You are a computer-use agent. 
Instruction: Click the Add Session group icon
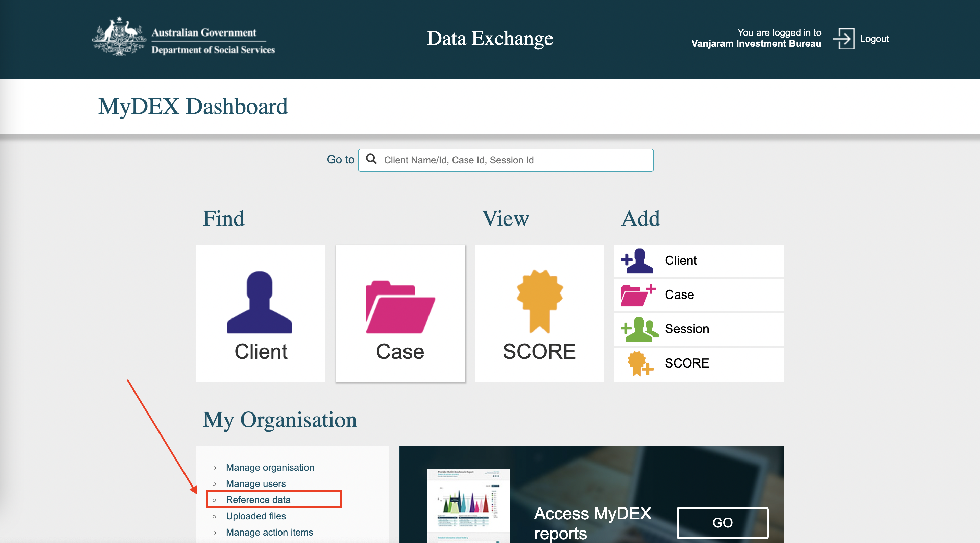639,329
